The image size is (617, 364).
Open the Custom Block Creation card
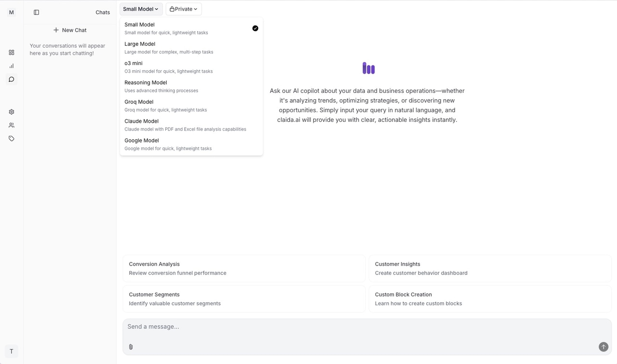[490, 299]
